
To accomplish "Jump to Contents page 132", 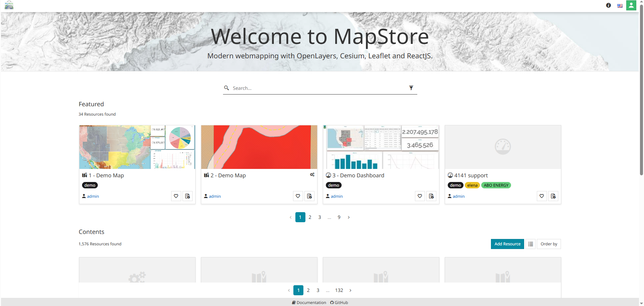I will (x=339, y=290).
